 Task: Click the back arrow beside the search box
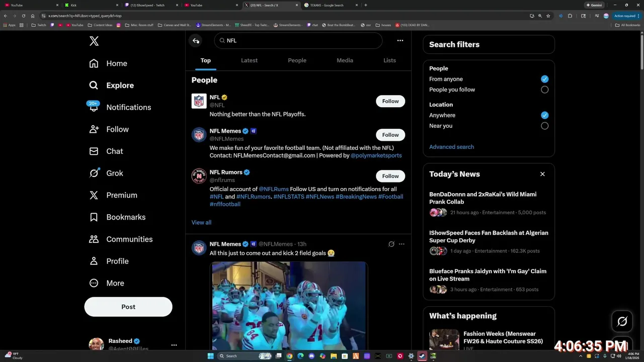[196, 41]
